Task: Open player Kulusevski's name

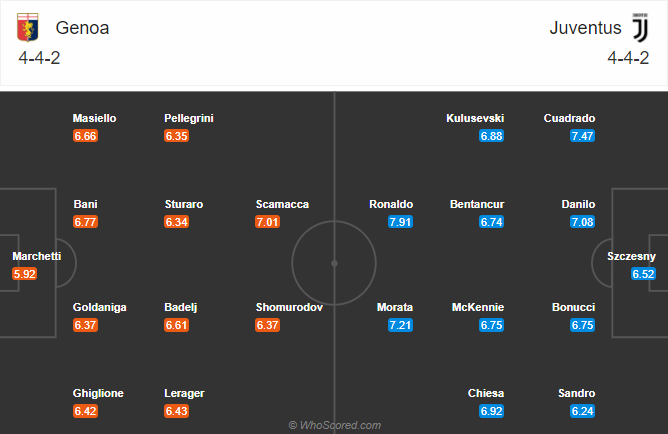Action: [475, 118]
